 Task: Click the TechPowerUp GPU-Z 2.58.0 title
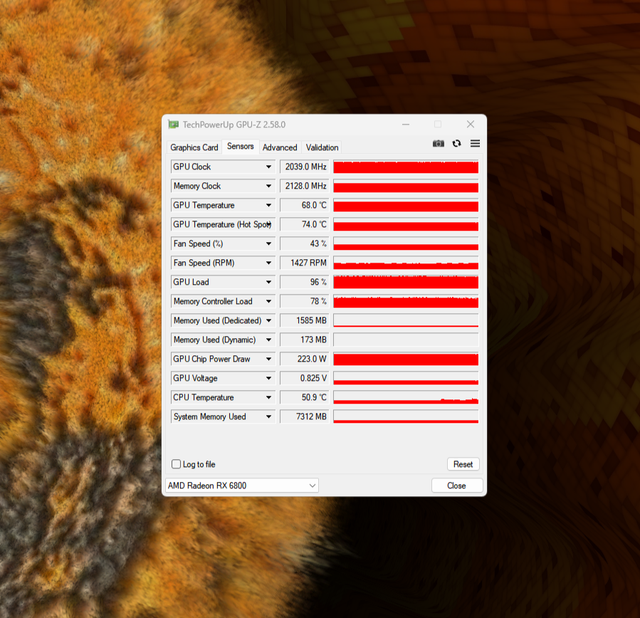[x=234, y=124]
